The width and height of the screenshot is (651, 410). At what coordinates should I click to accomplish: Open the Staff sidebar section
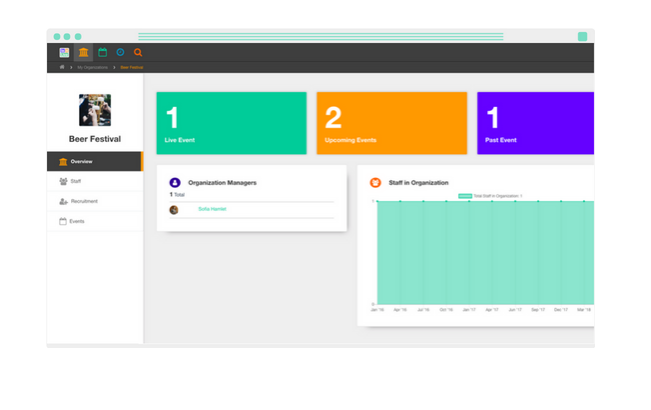click(94, 181)
